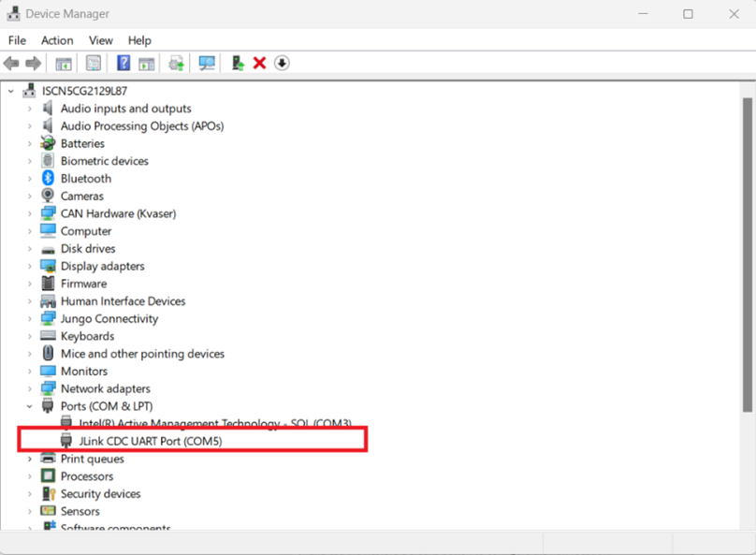The width and height of the screenshot is (756, 555).
Task: Click the Update driver software icon
Action: point(238,64)
